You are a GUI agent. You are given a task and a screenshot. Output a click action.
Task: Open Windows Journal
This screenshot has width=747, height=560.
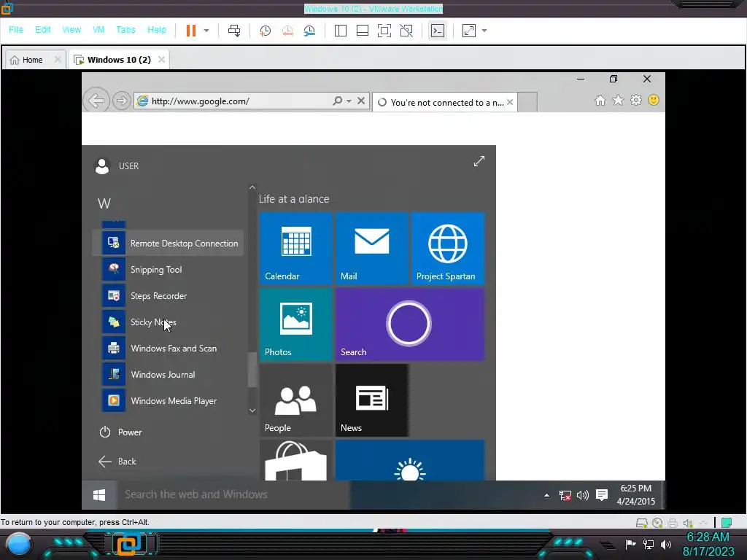168,375
